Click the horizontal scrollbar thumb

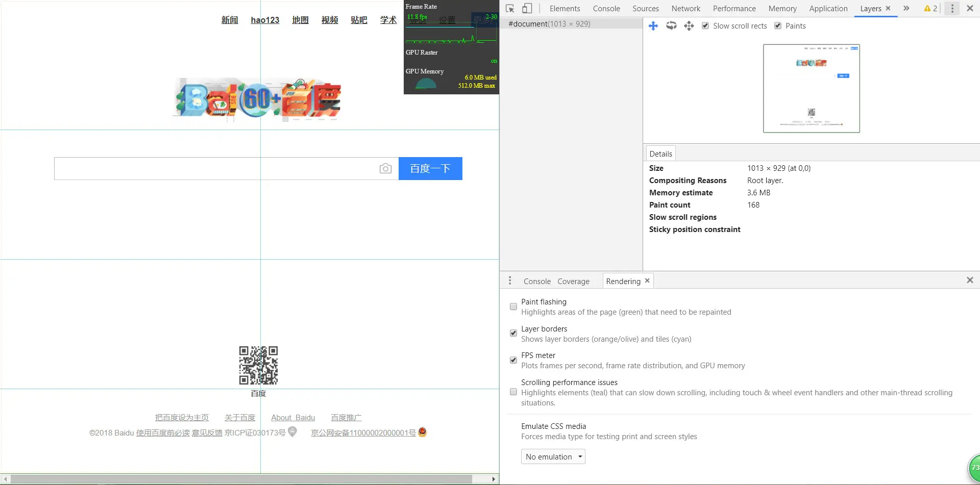[241, 479]
